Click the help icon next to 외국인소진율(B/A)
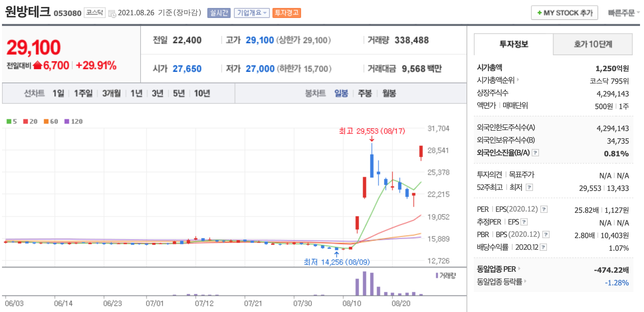 click(x=535, y=153)
